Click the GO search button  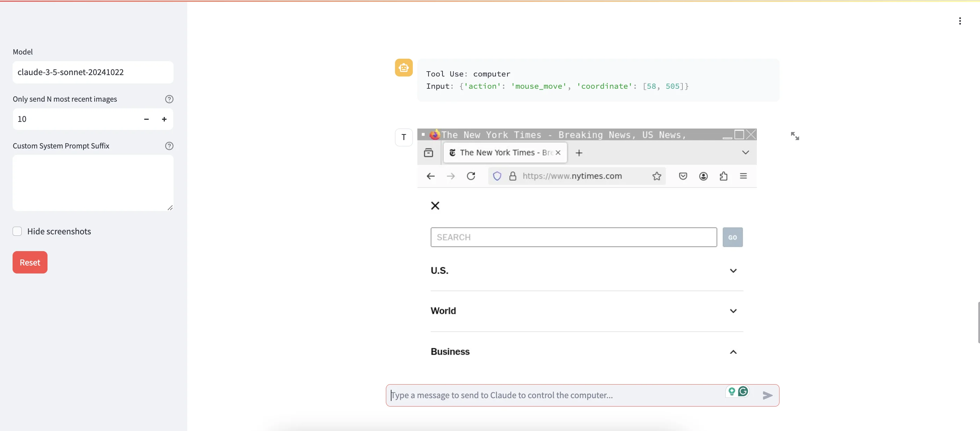(732, 238)
